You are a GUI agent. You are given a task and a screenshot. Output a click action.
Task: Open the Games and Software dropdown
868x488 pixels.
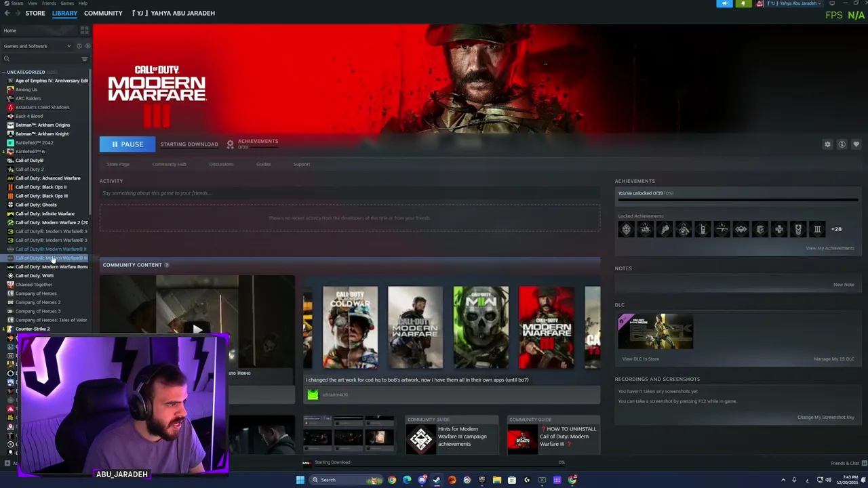pos(37,46)
